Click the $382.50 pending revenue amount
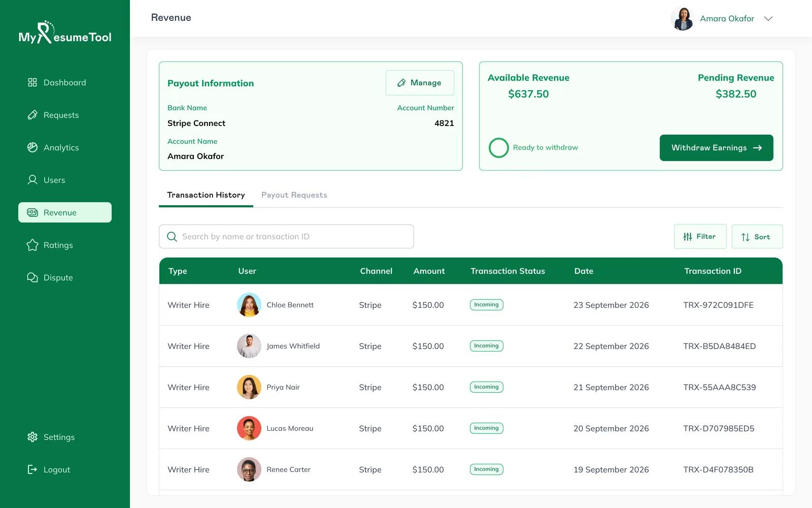 (736, 94)
